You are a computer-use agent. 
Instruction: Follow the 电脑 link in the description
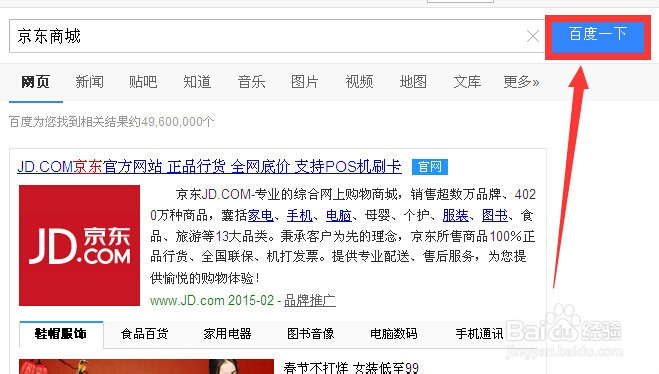click(x=339, y=216)
